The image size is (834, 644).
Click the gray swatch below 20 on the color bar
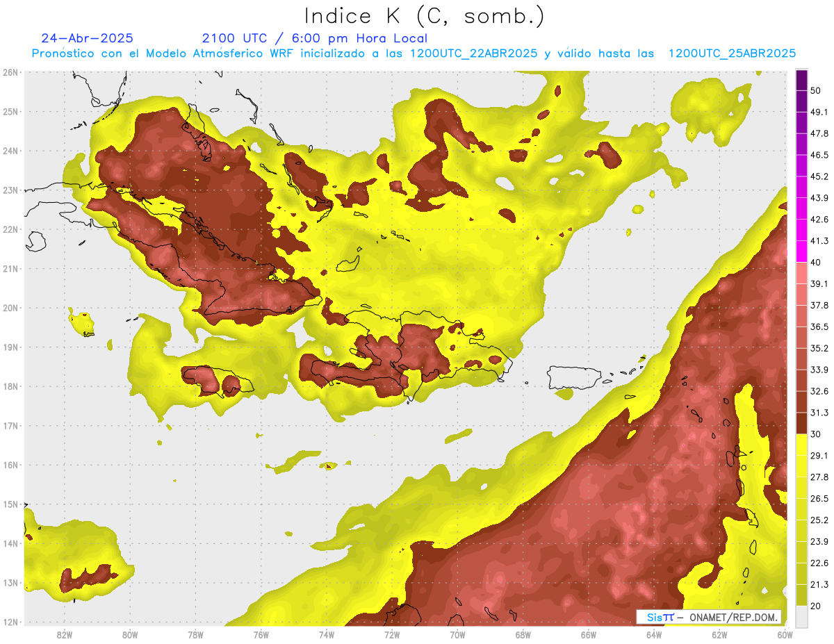click(x=801, y=616)
